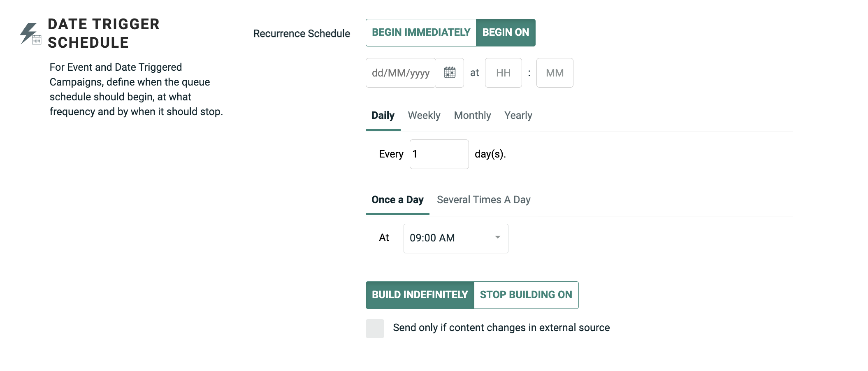The image size is (868, 371).
Task: Focus the HH hour input
Action: coord(503,73)
